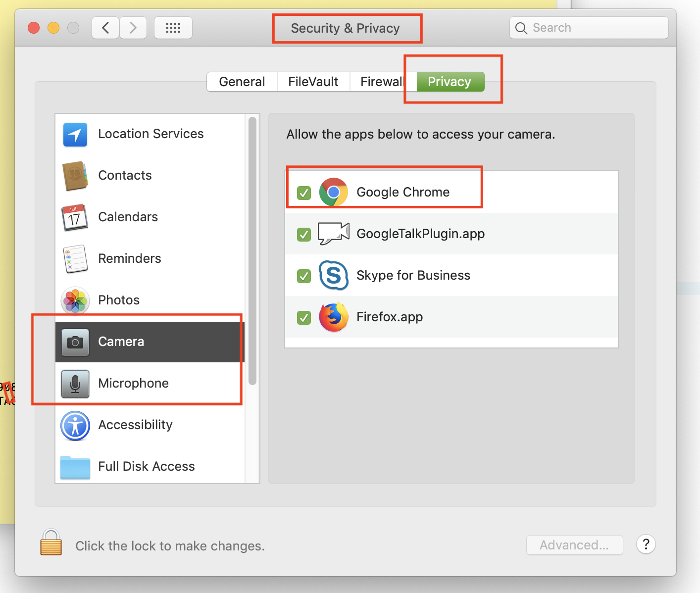Click the Contacts address book icon
This screenshot has height=593, width=700.
75,176
